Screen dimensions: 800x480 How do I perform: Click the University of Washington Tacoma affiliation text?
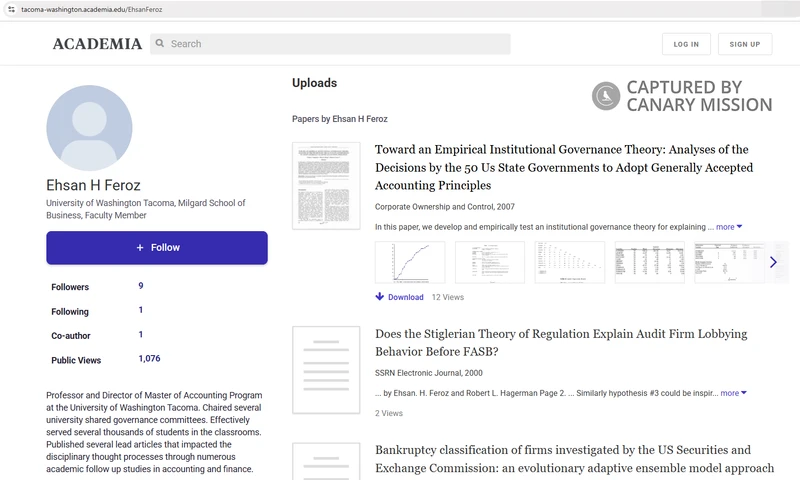click(x=145, y=209)
